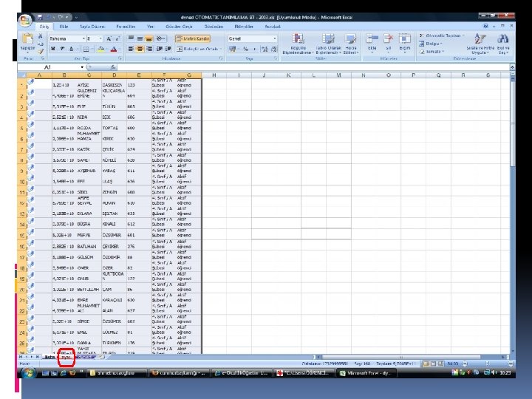Viewport: 532px width, 399px height.
Task: Switch to the Formüller ribbon tab
Action: 126,27
